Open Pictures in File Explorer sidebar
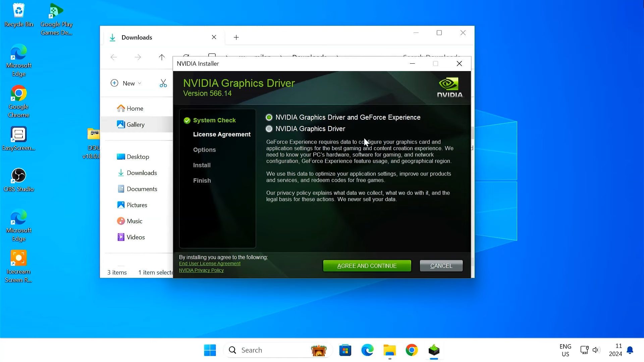The height and width of the screenshot is (362, 644). click(x=132, y=205)
